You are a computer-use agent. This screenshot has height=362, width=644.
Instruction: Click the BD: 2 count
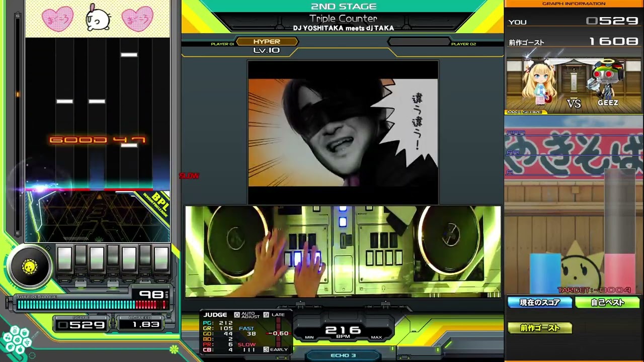click(x=217, y=339)
